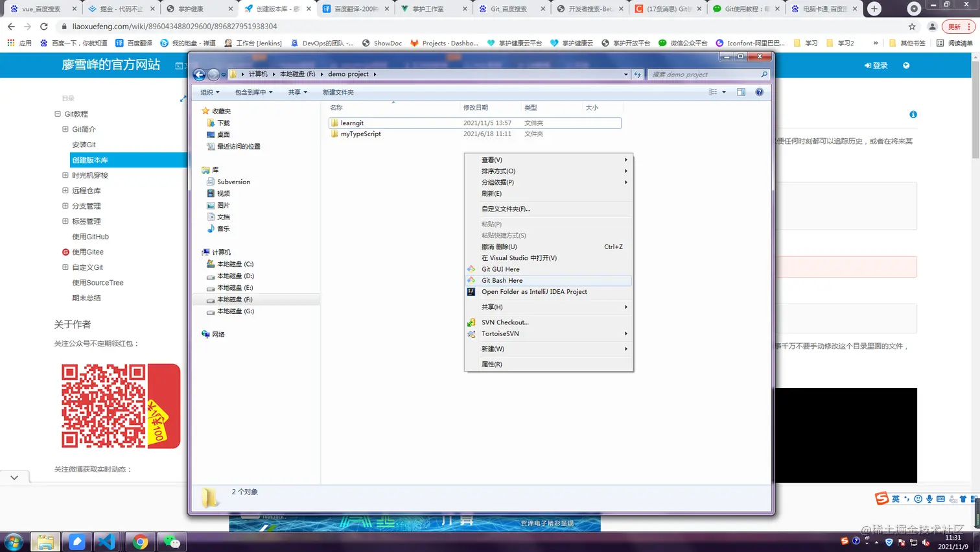Click 新建文件夹 button in Explorer toolbar
This screenshot has height=552, width=980.
[x=338, y=92]
